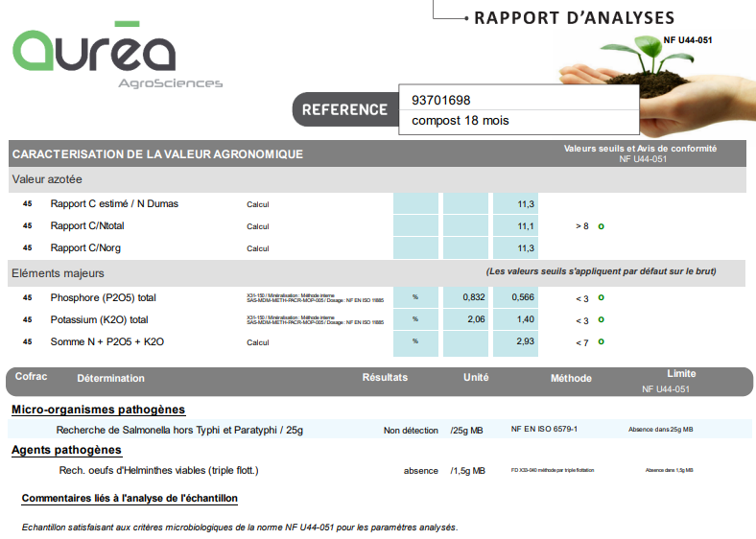
Task: Select the Helminthes viables row label
Action: 158,471
